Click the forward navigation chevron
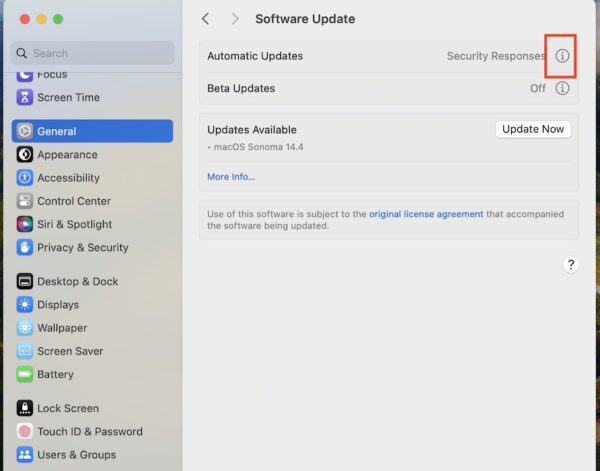 point(235,19)
